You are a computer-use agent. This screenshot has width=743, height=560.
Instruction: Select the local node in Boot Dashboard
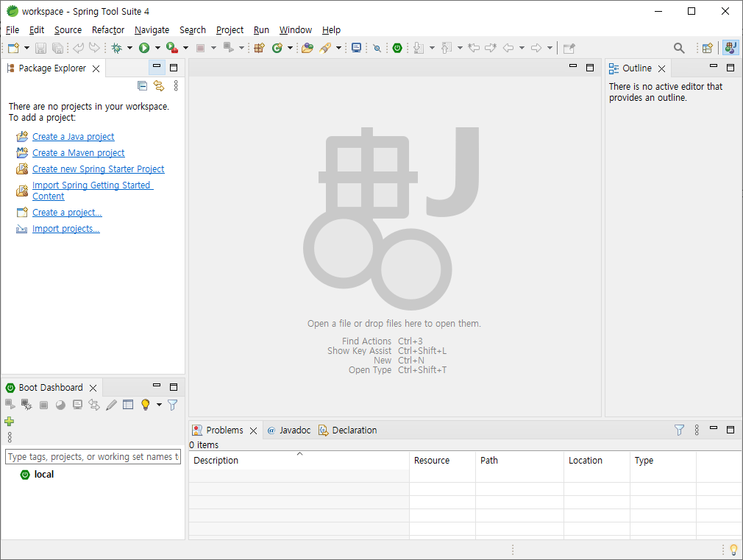(43, 474)
